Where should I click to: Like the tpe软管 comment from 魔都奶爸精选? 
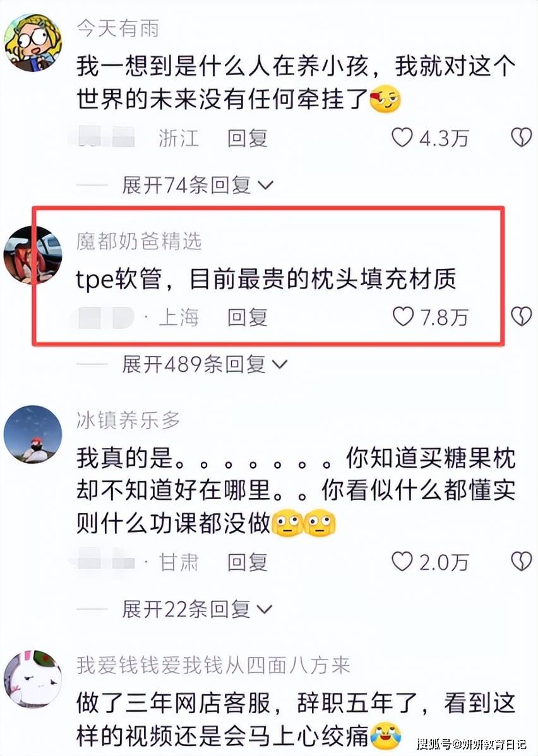pos(403,317)
